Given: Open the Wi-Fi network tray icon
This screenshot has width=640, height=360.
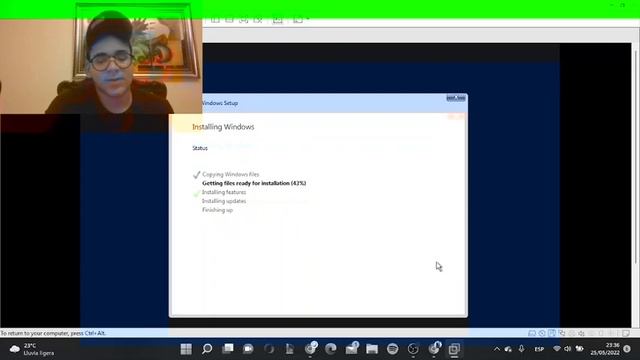Looking at the screenshot, I should click(x=557, y=349).
